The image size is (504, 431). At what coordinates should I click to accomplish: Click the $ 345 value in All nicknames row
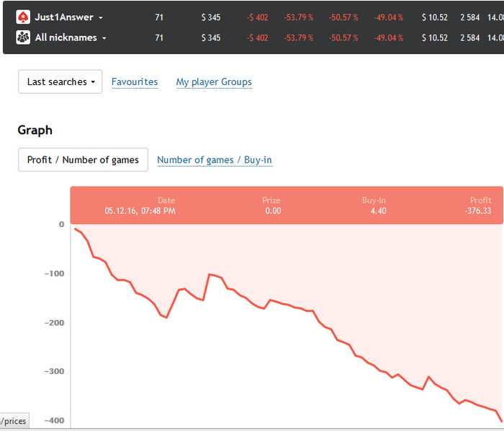pyautogui.click(x=211, y=37)
